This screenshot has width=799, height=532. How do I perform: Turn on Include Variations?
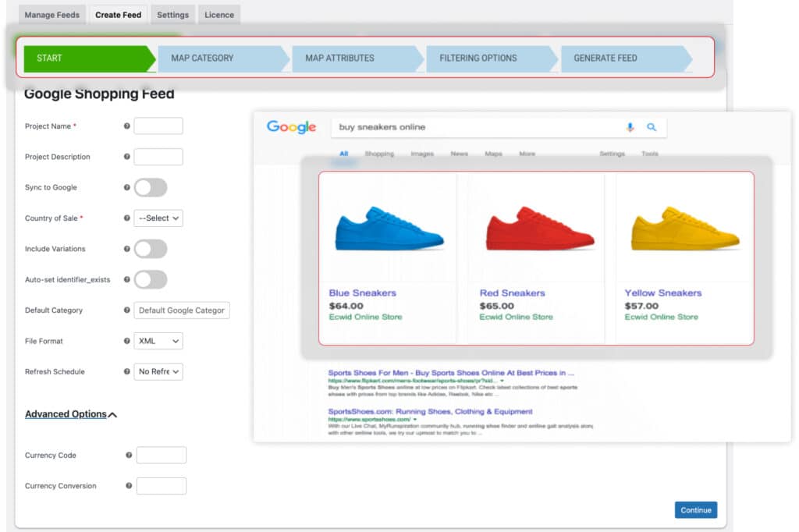click(x=150, y=249)
